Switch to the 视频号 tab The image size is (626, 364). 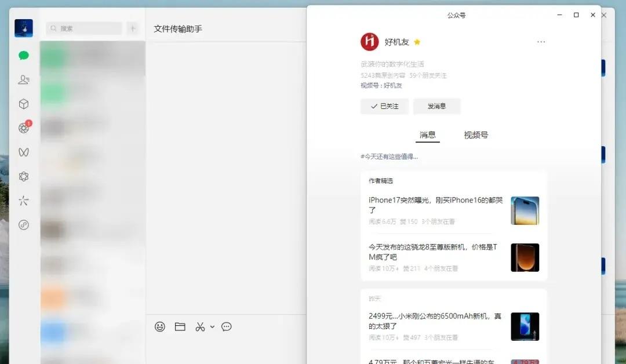click(x=476, y=135)
